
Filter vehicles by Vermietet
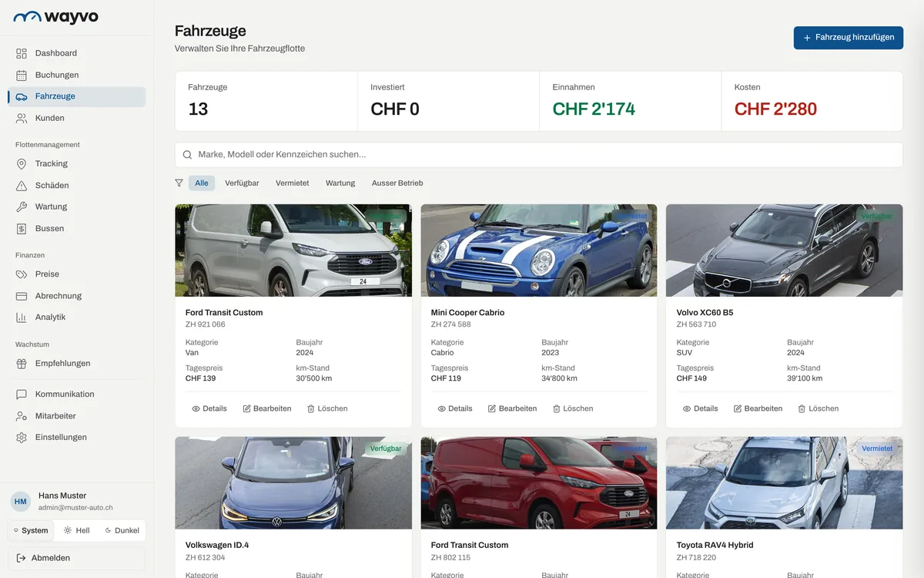click(x=293, y=183)
